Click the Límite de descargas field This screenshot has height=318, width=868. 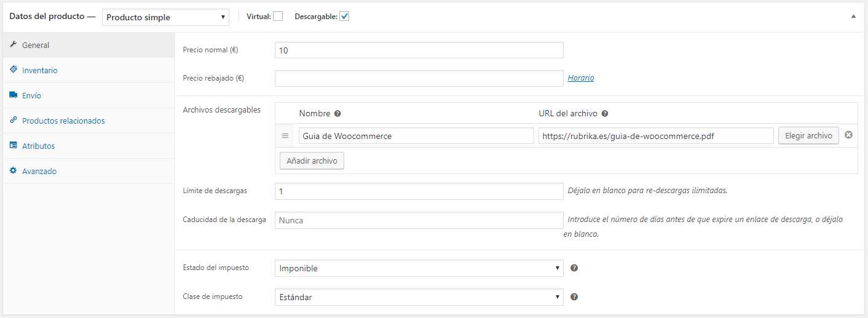tap(419, 191)
